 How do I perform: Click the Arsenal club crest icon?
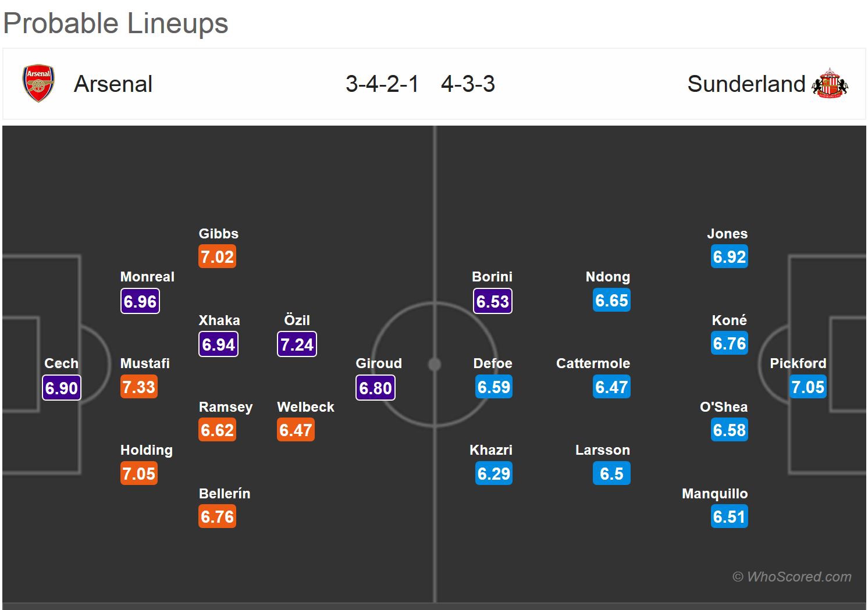tap(38, 84)
